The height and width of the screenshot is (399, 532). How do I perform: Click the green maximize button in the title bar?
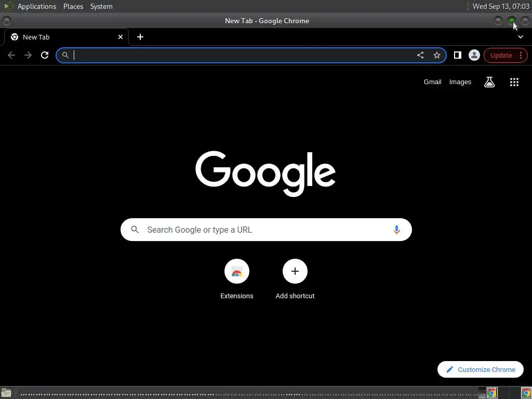pos(512,21)
